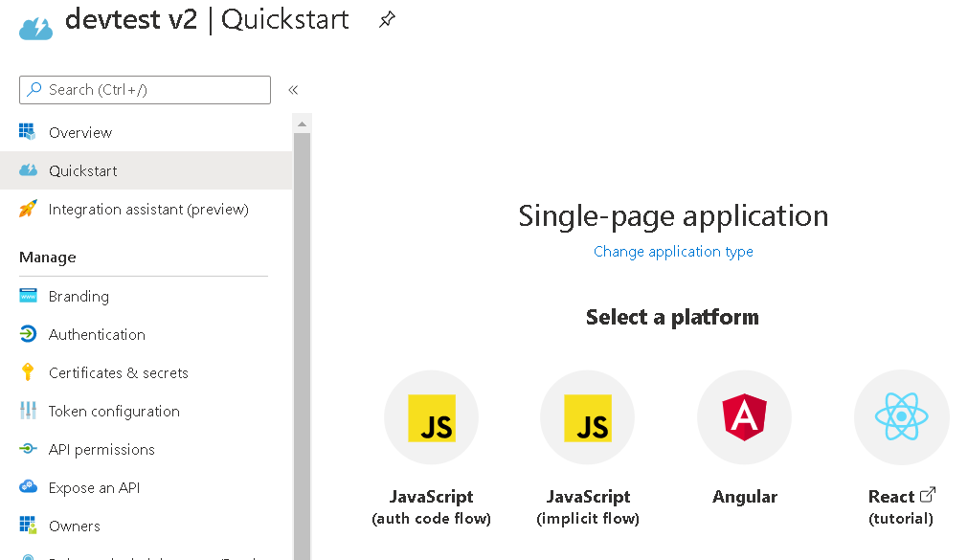Click the Integration assistant rocket icon
Image resolution: width=968 pixels, height=560 pixels.
click(28, 209)
